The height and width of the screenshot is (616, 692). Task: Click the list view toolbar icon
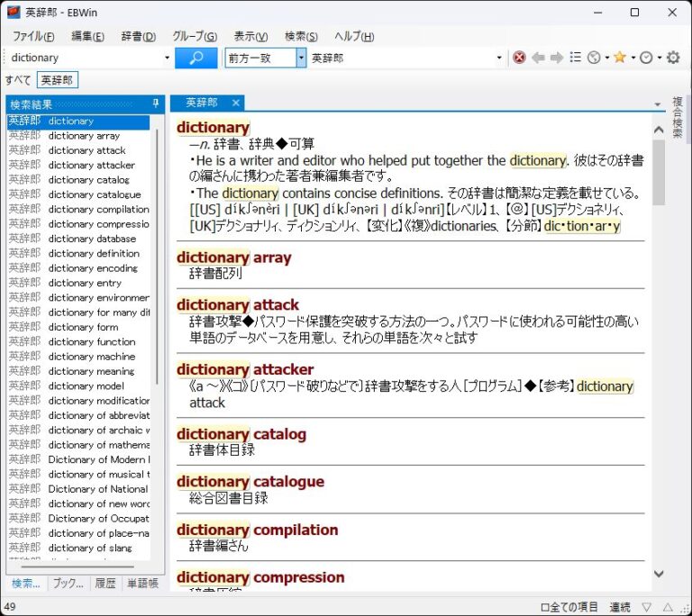point(575,58)
